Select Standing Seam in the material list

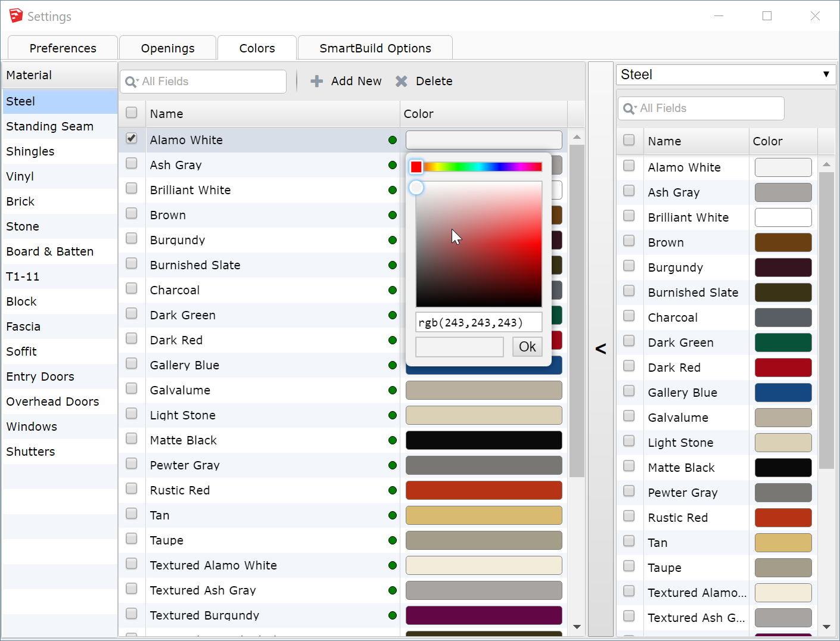coord(50,126)
